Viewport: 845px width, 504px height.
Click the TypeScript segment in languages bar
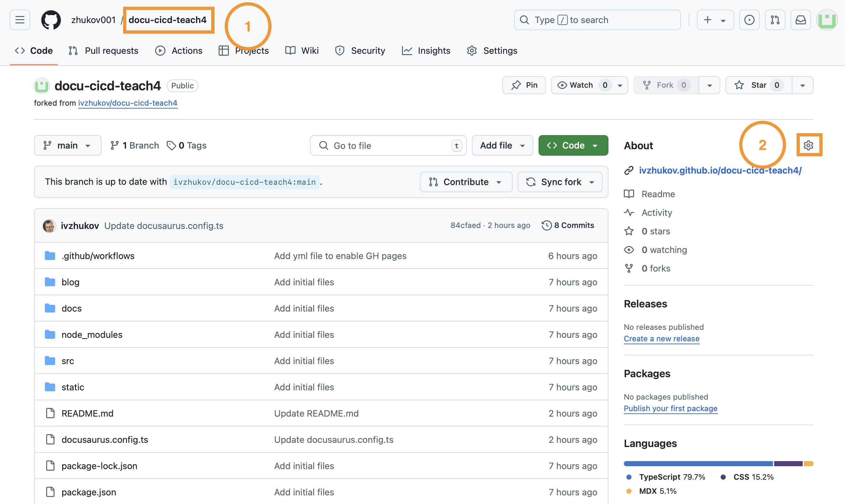tap(698, 464)
